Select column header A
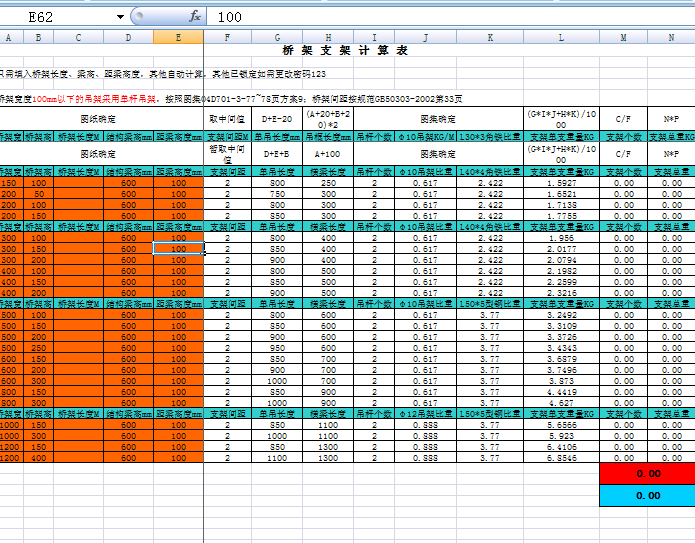Screen dimensions: 695x543 tap(8, 38)
